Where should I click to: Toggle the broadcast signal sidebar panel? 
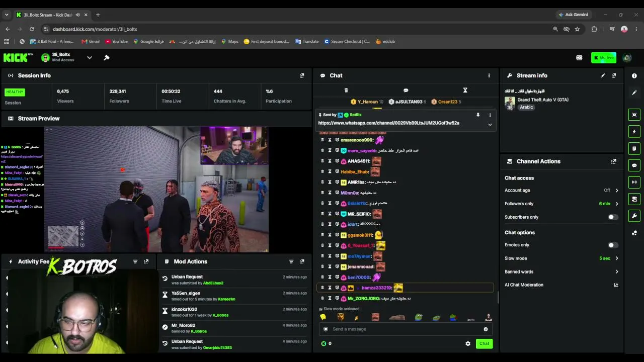coord(634,182)
